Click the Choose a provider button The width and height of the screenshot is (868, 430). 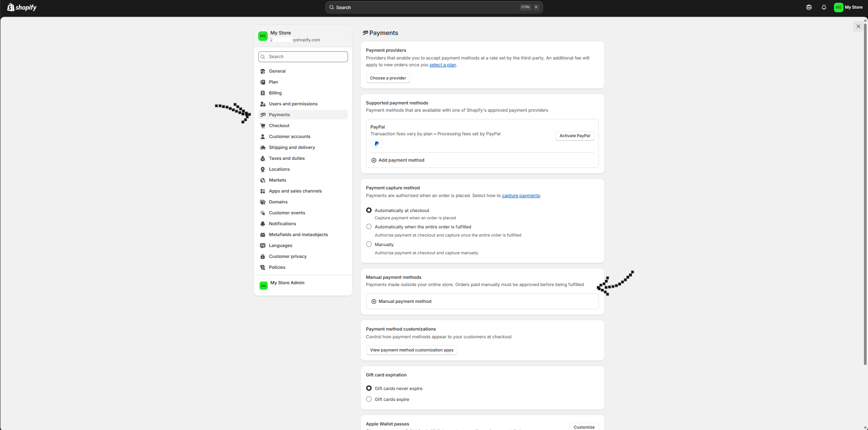coord(388,78)
